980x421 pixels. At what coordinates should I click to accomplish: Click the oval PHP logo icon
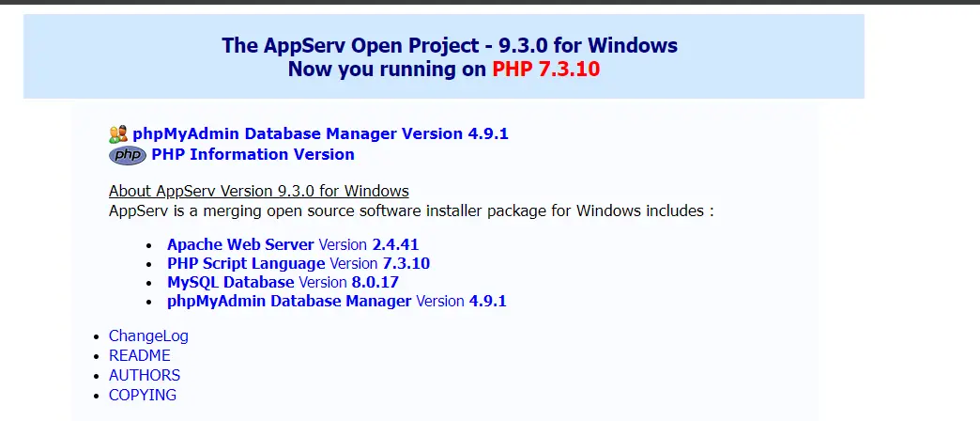coord(128,155)
